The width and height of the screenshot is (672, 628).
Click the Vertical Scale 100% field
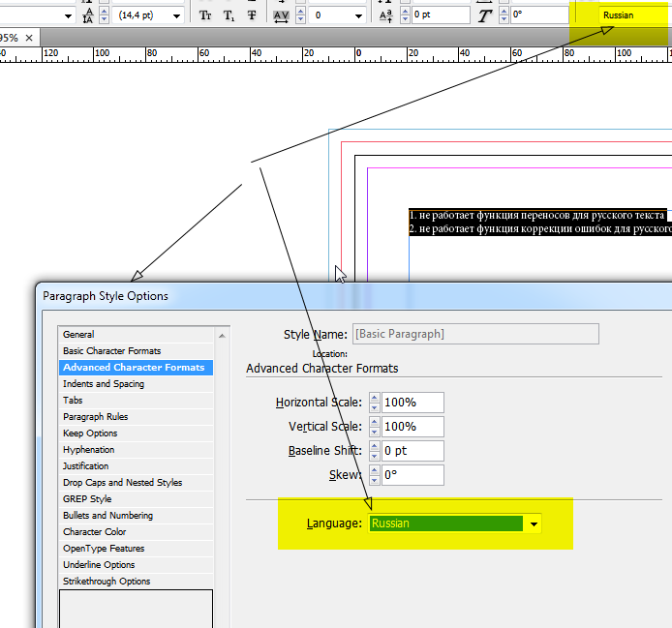click(x=412, y=426)
